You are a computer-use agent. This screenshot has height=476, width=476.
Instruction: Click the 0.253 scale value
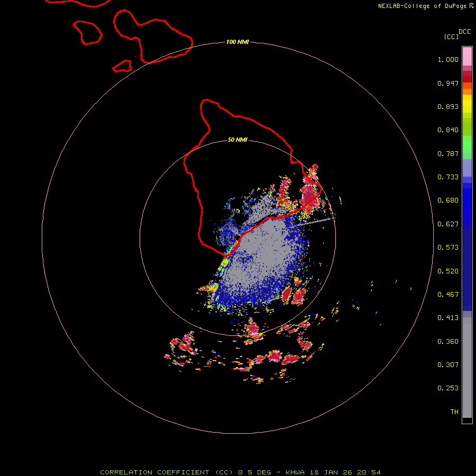(448, 388)
